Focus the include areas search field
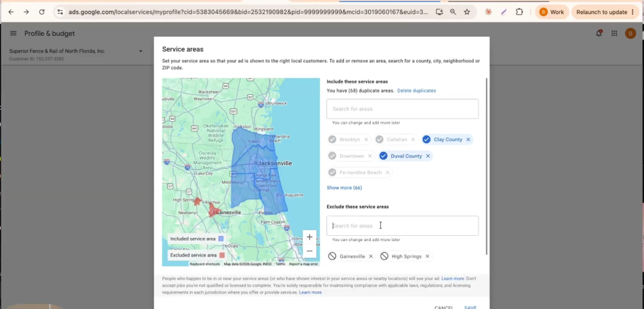 coord(403,109)
